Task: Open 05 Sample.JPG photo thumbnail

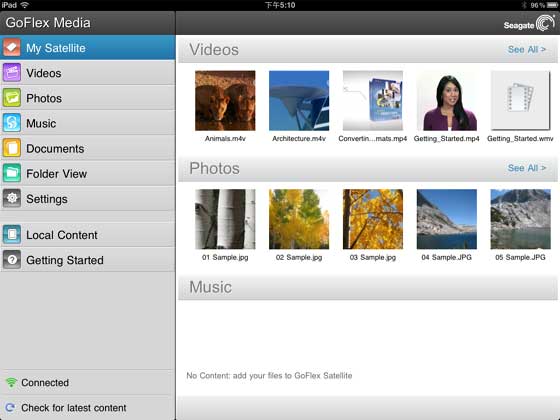Action: click(521, 219)
